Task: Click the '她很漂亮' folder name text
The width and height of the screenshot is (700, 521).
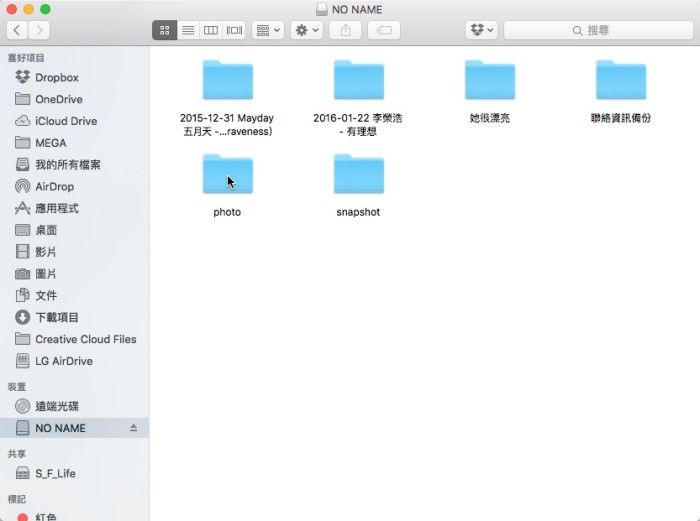Action: [x=490, y=118]
